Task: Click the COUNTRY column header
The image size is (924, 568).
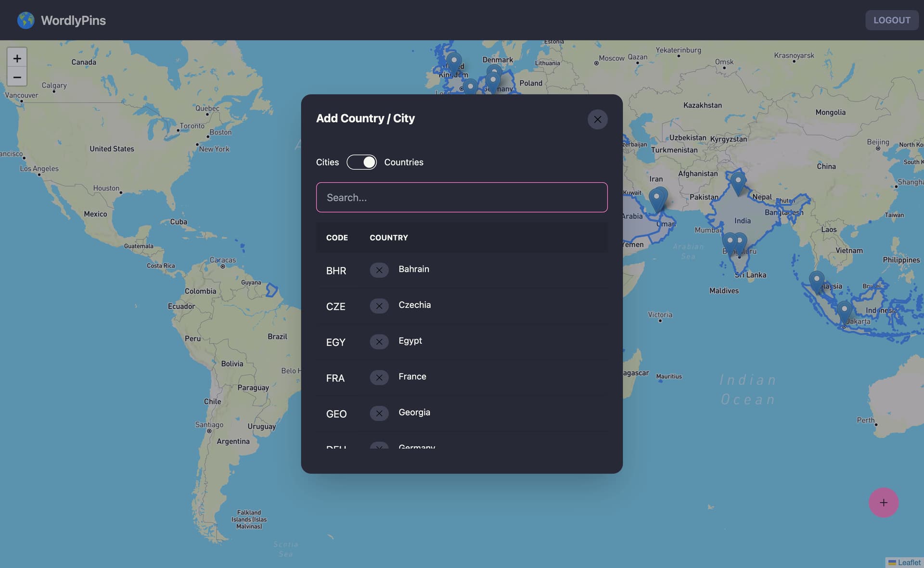Action: click(x=388, y=238)
